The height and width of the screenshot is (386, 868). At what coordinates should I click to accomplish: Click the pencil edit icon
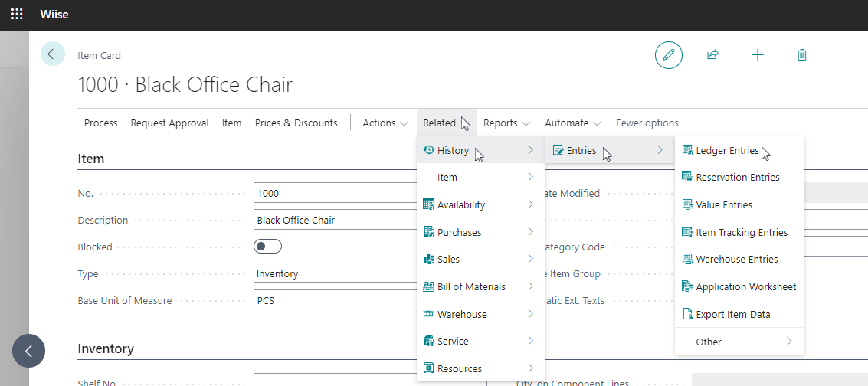668,55
